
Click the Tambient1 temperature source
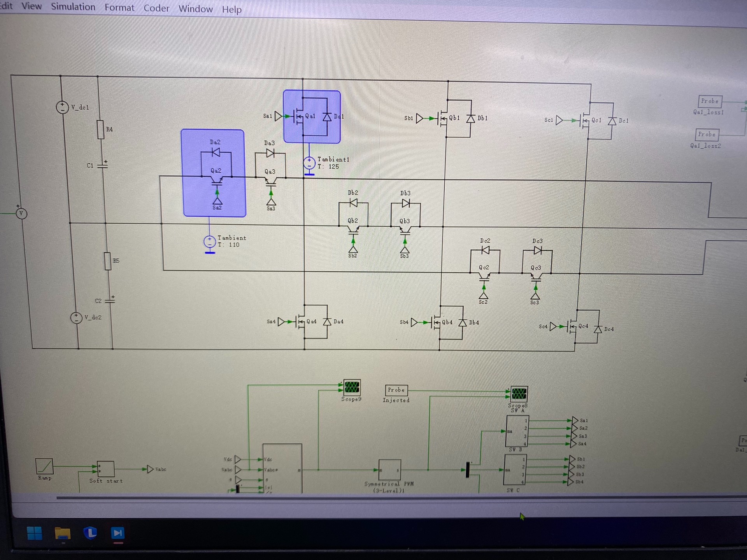[309, 163]
